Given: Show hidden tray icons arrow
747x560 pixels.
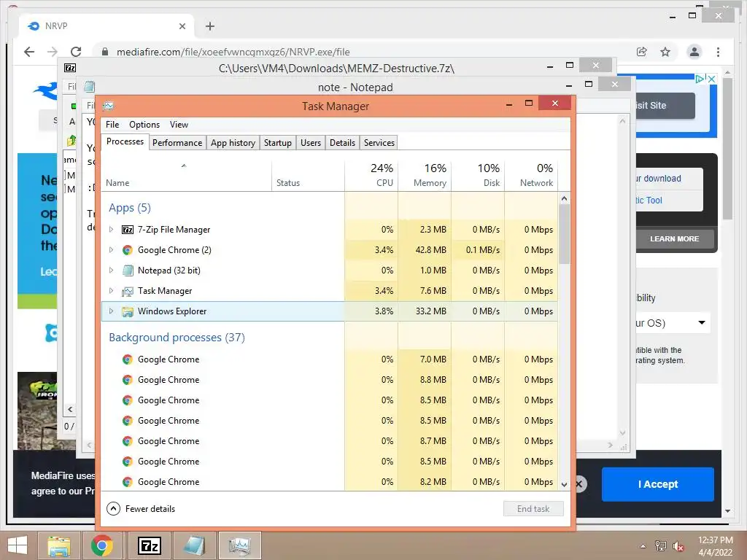Looking at the screenshot, I should 643,546.
